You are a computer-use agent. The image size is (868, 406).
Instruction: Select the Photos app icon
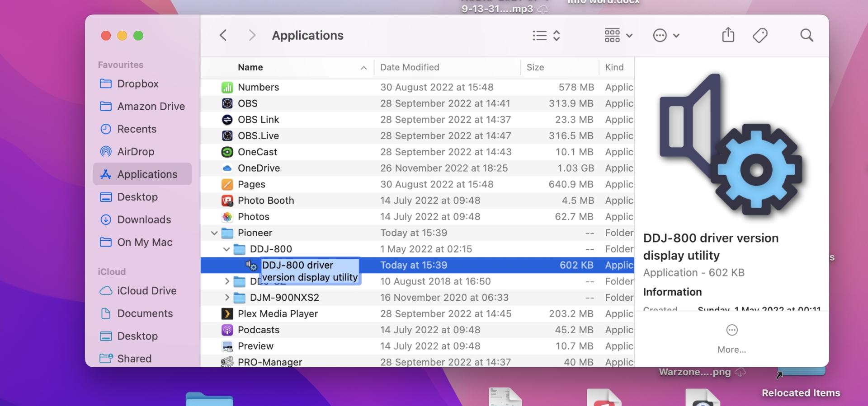[x=227, y=217]
